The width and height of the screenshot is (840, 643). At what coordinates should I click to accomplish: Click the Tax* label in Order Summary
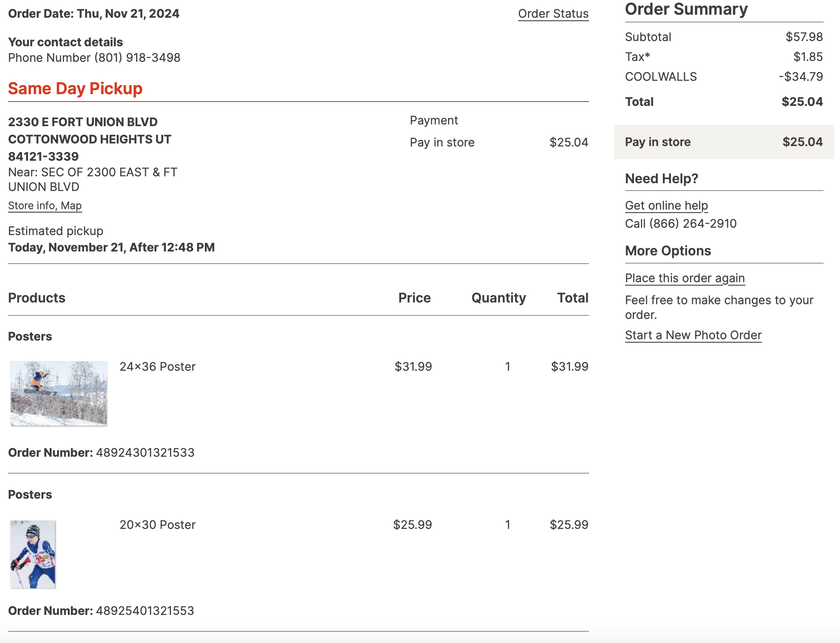pyautogui.click(x=637, y=57)
